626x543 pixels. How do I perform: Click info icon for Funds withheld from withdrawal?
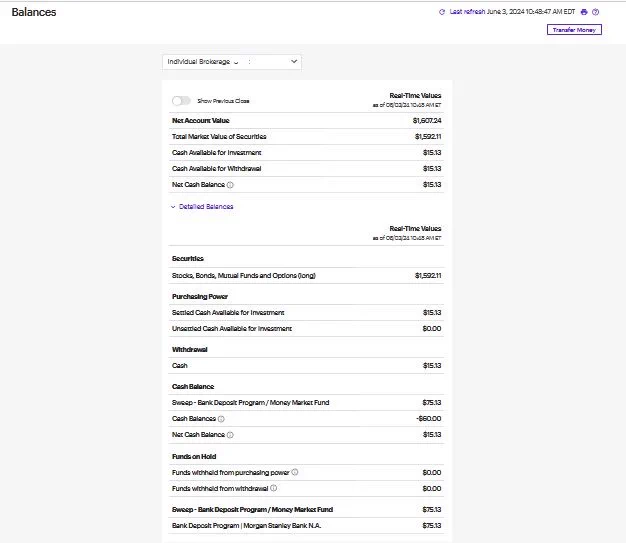point(273,488)
